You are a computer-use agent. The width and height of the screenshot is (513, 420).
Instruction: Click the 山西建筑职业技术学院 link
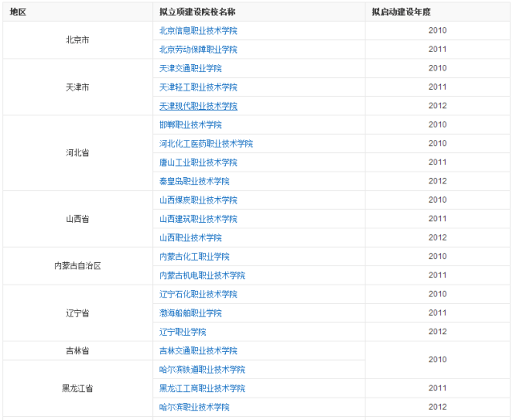[x=198, y=219]
